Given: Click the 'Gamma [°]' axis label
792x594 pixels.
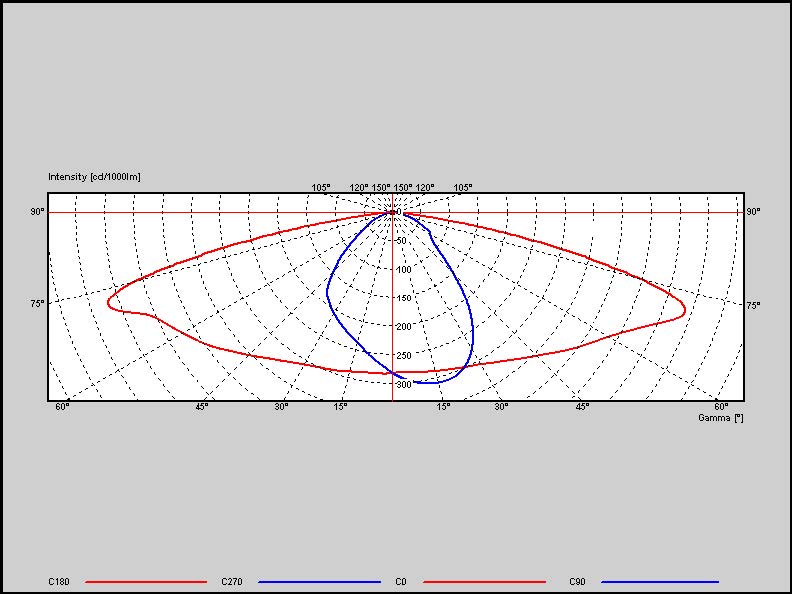Looking at the screenshot, I should (721, 418).
